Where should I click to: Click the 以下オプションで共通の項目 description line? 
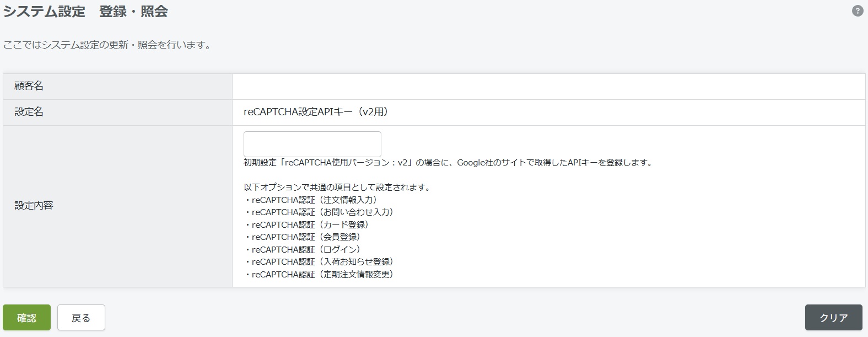[x=337, y=188]
